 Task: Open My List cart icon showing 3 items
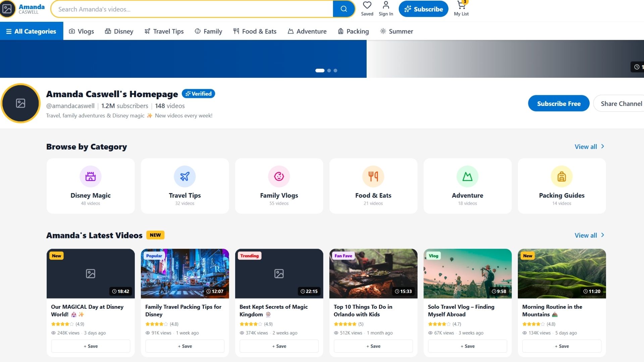pyautogui.click(x=461, y=5)
